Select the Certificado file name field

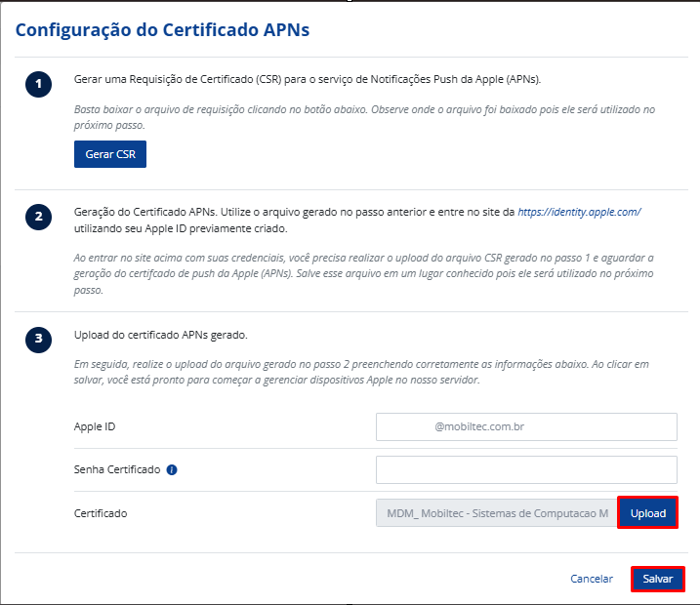coord(496,512)
